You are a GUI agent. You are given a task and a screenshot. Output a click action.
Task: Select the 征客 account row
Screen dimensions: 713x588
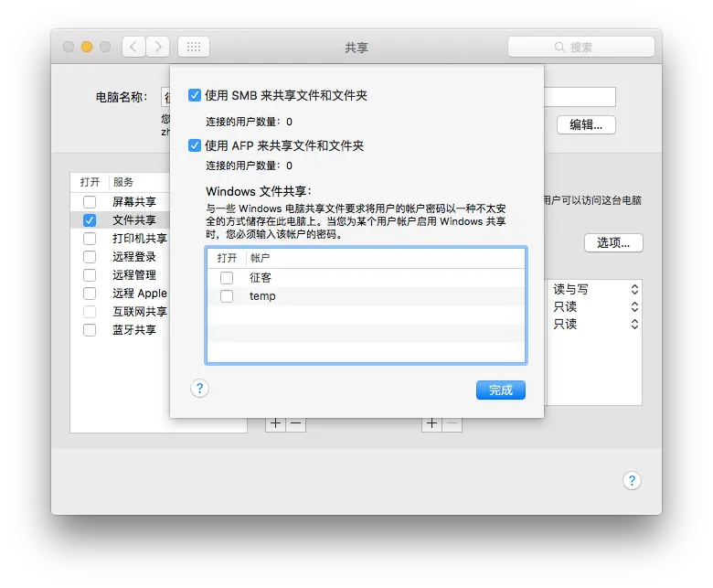[366, 277]
